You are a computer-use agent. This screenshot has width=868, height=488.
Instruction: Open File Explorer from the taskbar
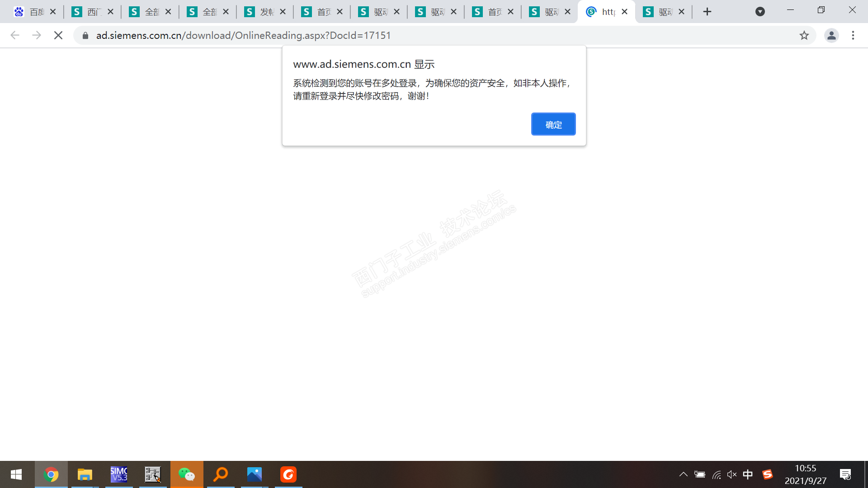pyautogui.click(x=85, y=474)
